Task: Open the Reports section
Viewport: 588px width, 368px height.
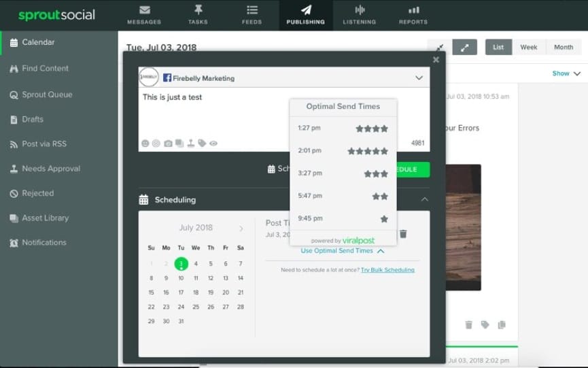Action: tap(413, 15)
